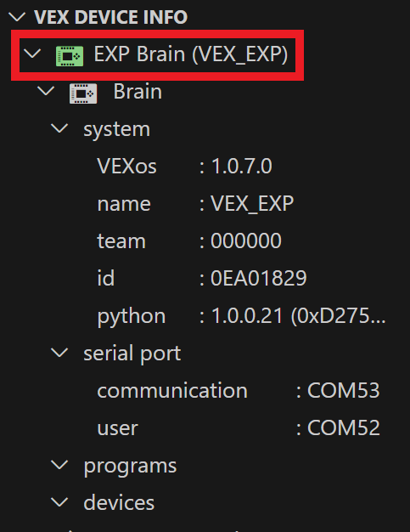Collapse the serial port section chevron
Viewport: 410px width, 532px height.
59,353
